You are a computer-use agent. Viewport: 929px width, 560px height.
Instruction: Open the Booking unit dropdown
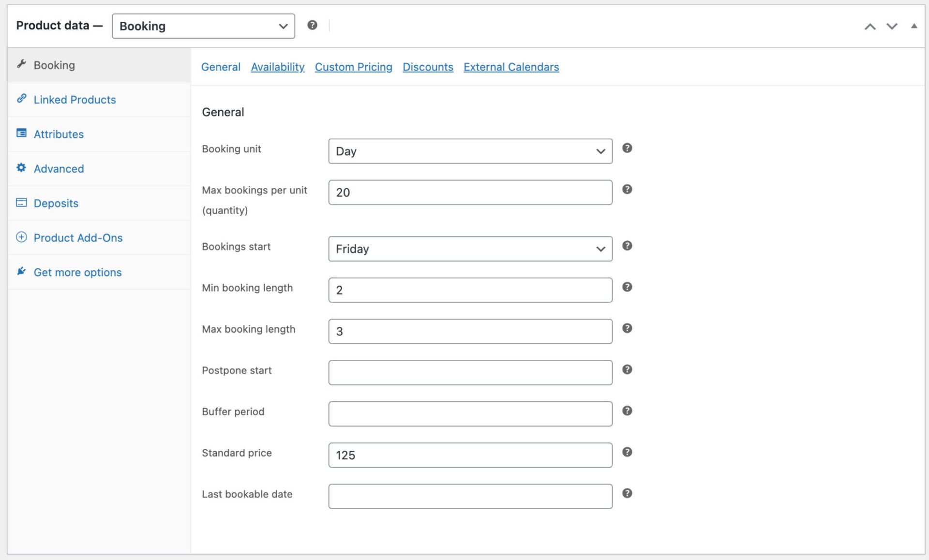pyautogui.click(x=470, y=151)
